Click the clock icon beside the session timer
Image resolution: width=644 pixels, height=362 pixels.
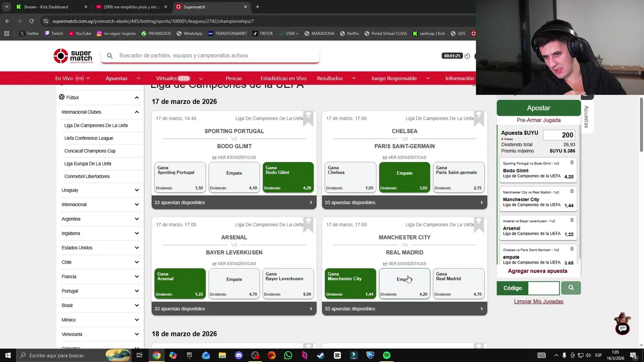coord(467,56)
